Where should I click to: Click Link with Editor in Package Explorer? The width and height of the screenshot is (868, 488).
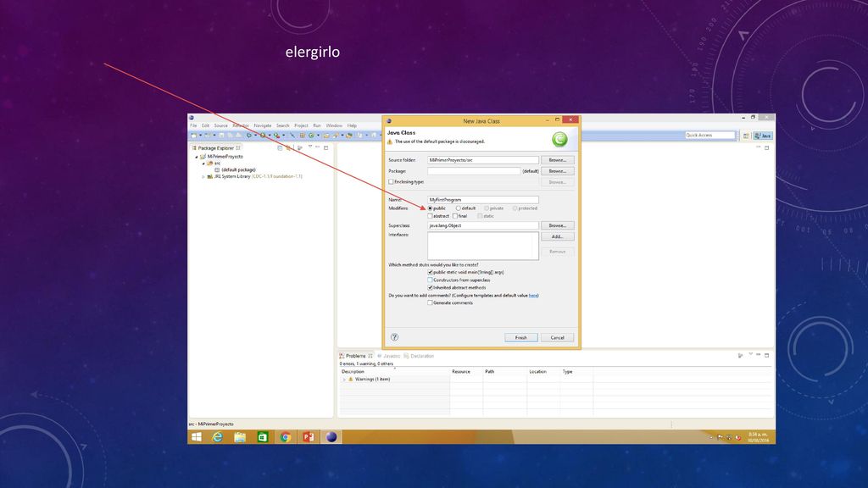click(x=288, y=147)
